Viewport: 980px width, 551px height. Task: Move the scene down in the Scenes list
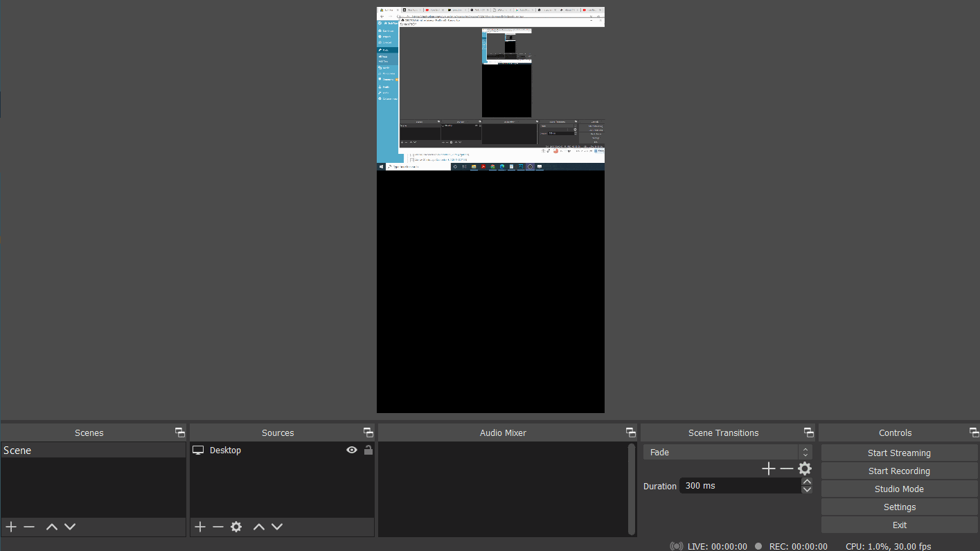(x=70, y=527)
